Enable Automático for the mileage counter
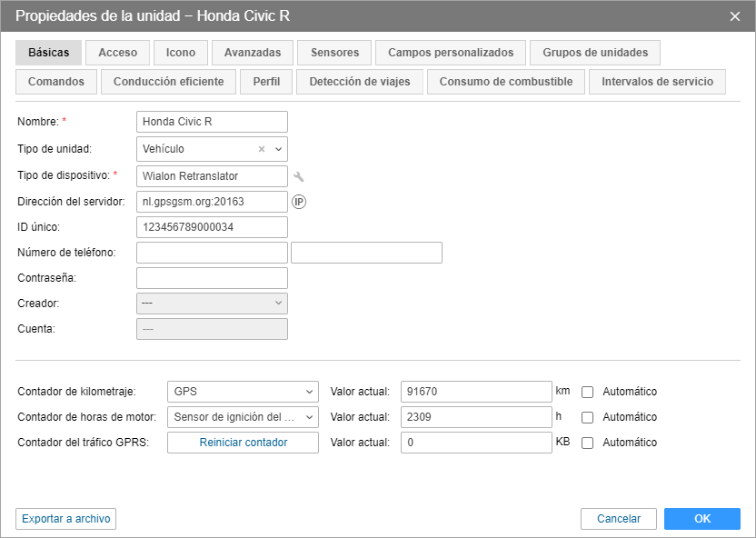 (x=588, y=392)
